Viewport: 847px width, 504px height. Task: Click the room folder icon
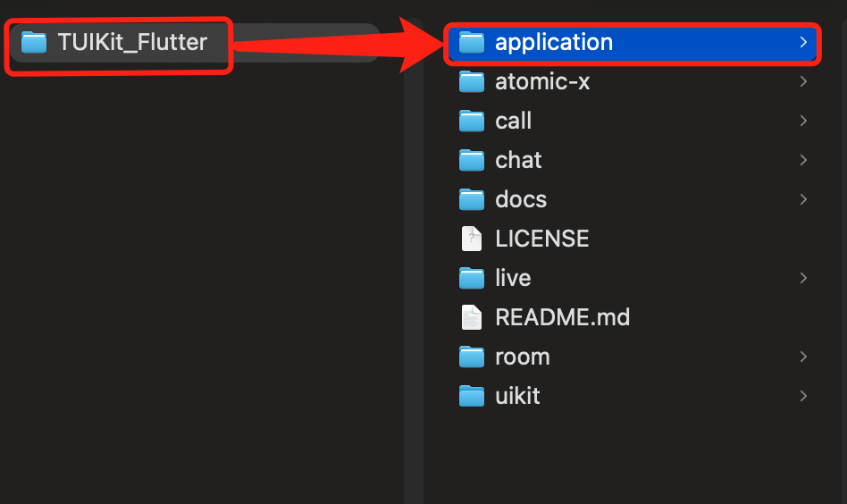[472, 357]
